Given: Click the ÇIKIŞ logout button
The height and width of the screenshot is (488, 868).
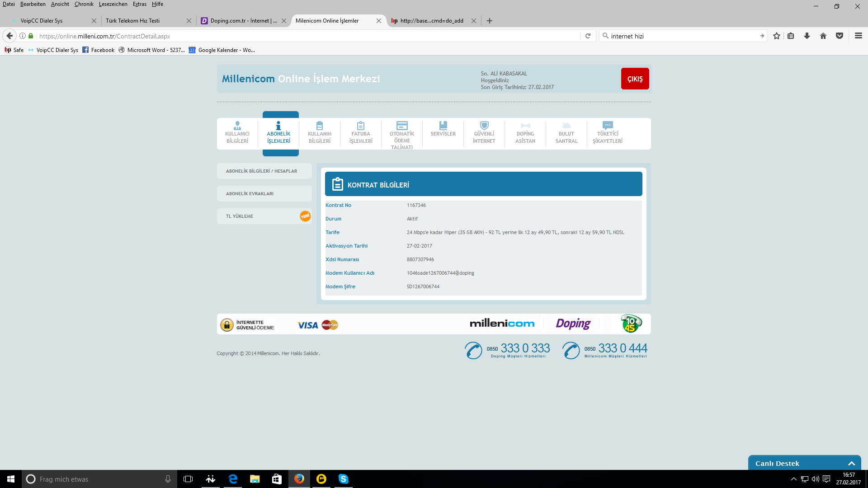Looking at the screenshot, I should tap(635, 79).
